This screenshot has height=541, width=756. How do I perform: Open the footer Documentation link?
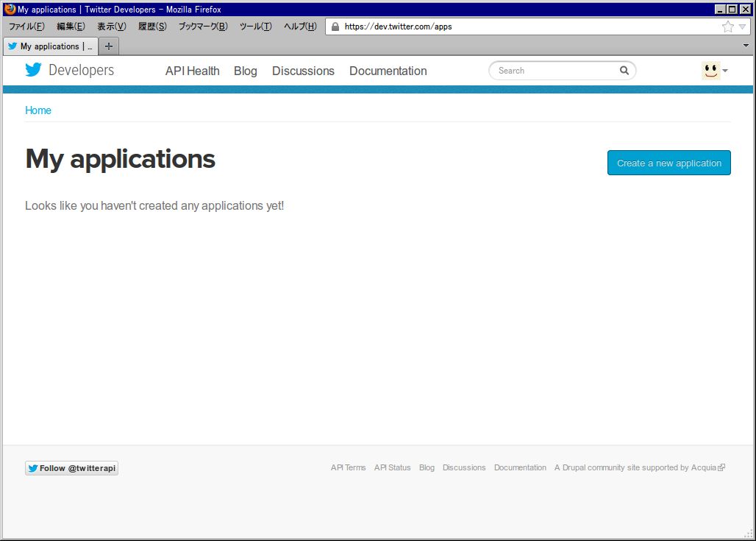(x=520, y=467)
